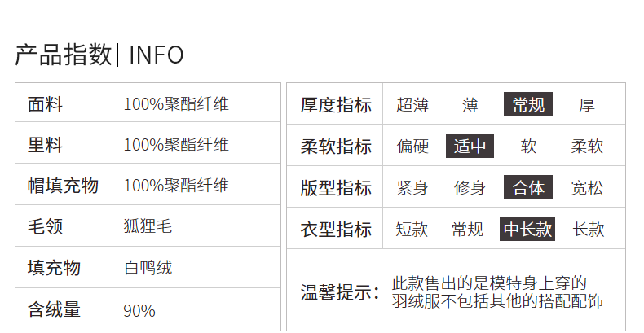The height and width of the screenshot is (333, 644).
Task: Choose 厚 in the thickness row
Action: point(587,105)
